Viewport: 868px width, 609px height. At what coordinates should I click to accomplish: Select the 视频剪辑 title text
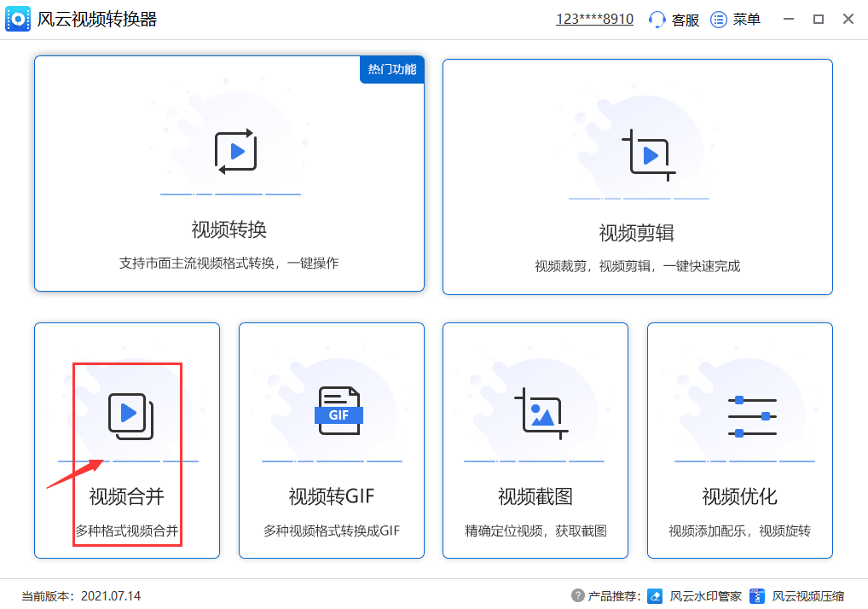[x=637, y=233]
